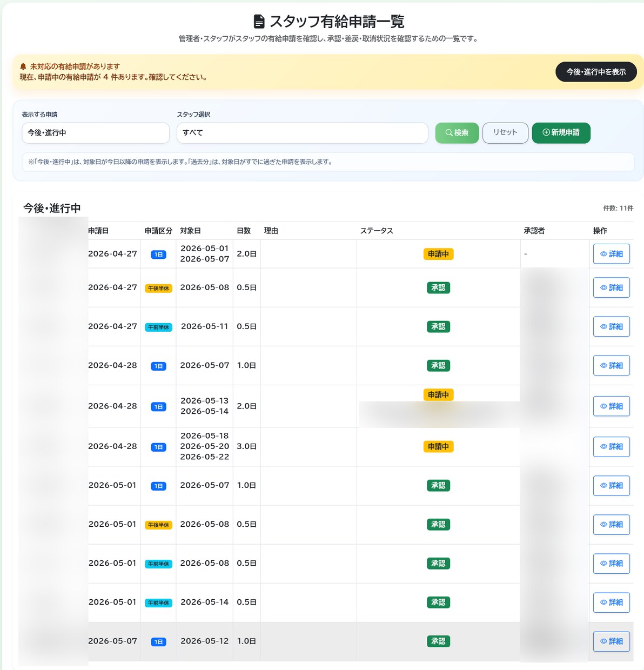Click the 今後・進行中 section heading

(52, 208)
